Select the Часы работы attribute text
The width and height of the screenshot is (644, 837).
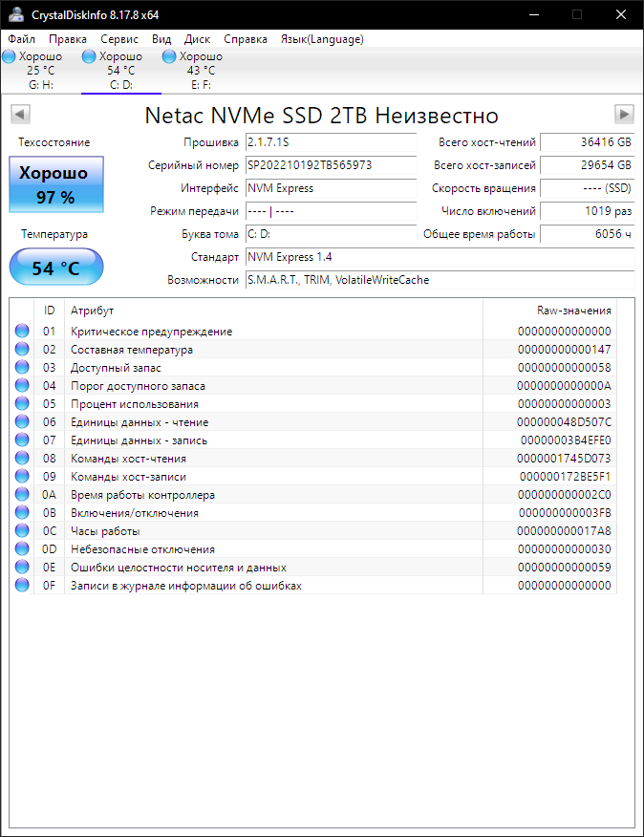105,531
